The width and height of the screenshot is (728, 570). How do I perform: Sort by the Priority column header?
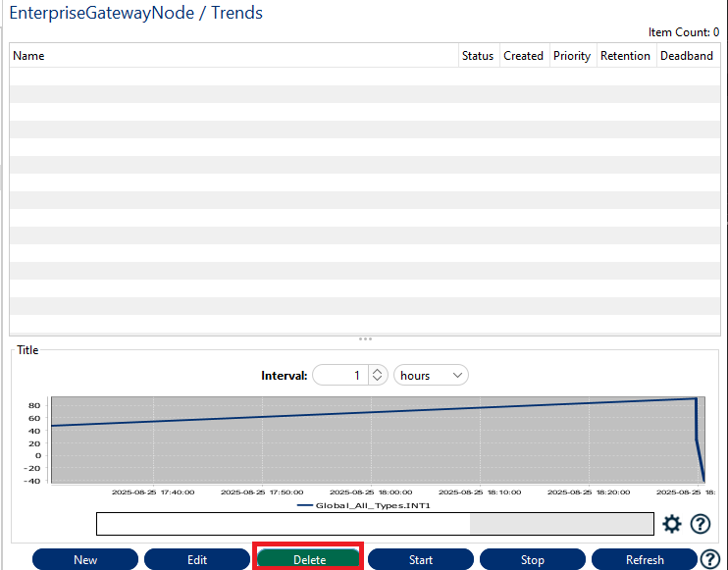[x=572, y=56]
